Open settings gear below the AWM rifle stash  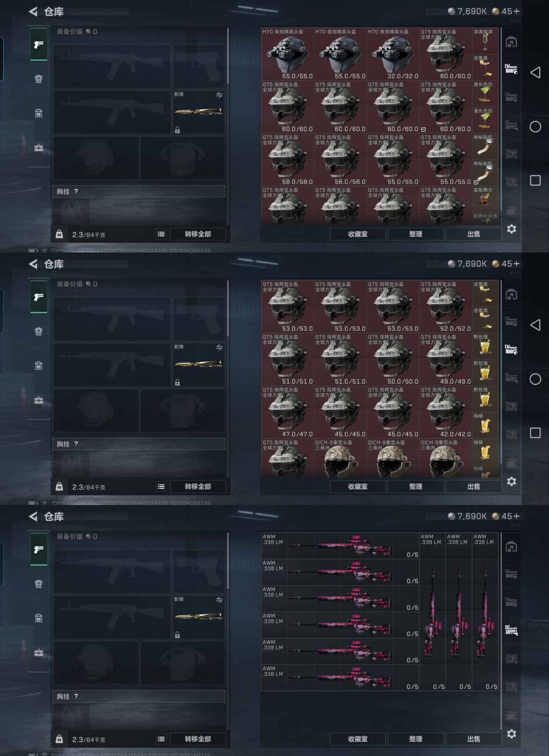pyautogui.click(x=511, y=734)
